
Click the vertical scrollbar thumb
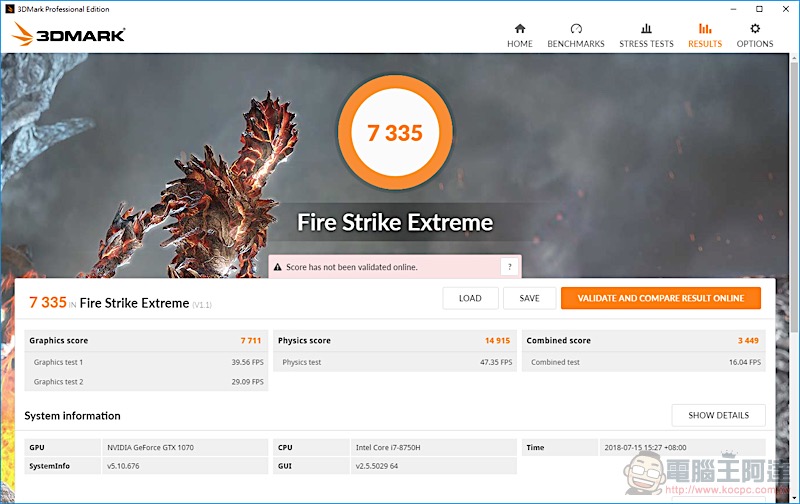coord(794,199)
